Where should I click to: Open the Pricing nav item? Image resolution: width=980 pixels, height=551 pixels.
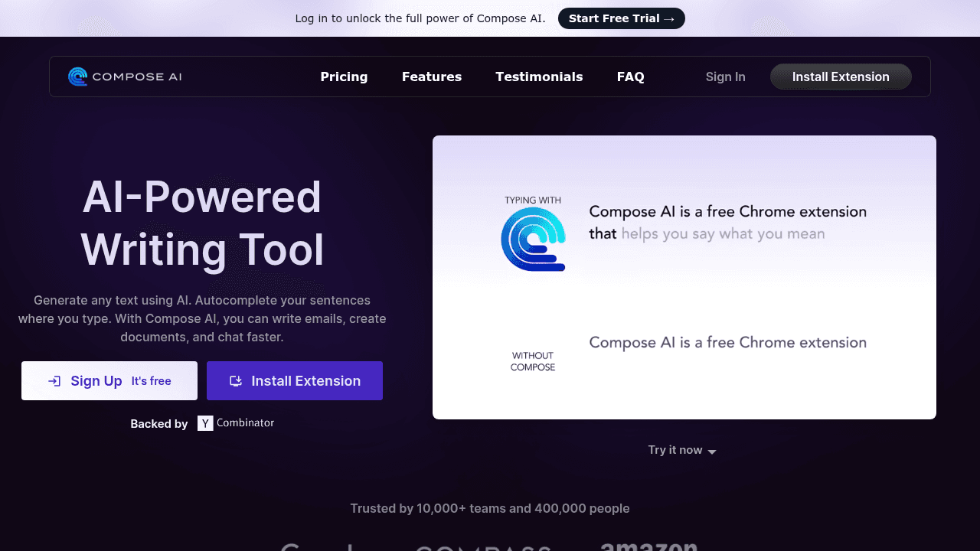344,77
